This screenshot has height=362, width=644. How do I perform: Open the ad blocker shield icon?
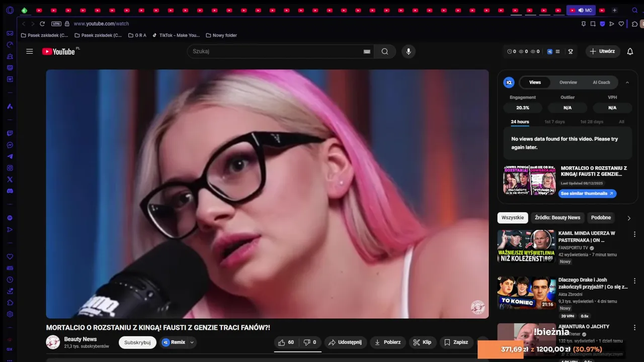click(x=602, y=24)
